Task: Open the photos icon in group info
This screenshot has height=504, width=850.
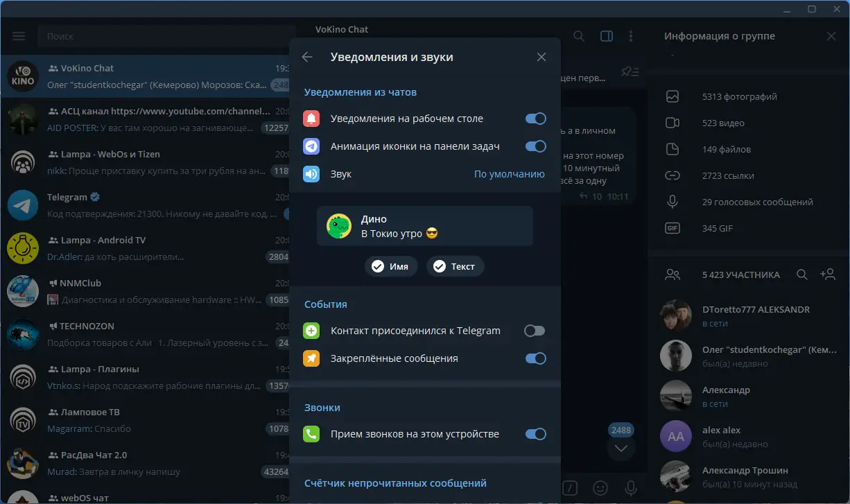Action: pos(672,97)
